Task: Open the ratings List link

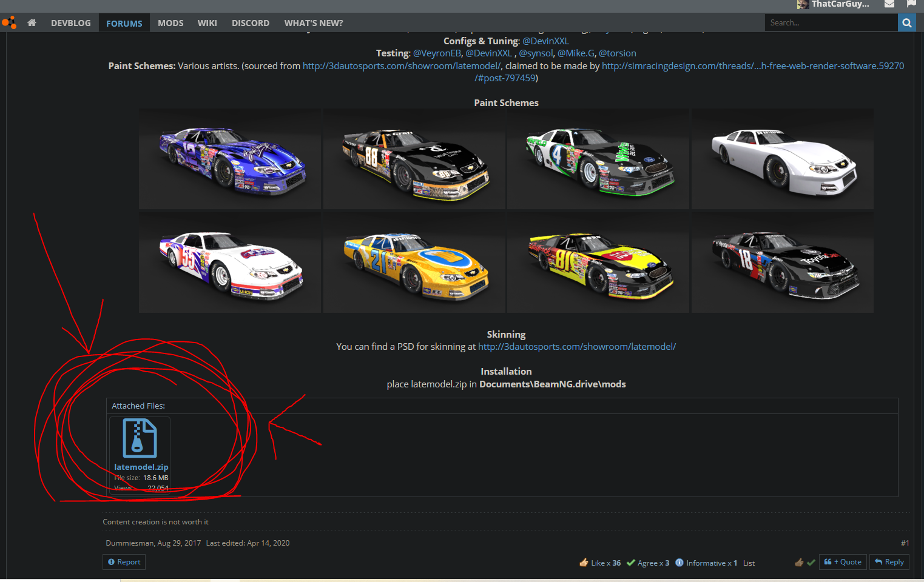Action: [749, 563]
